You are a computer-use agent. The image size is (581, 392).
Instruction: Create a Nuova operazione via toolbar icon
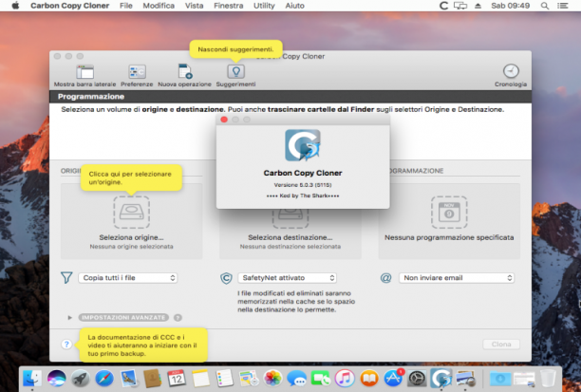pyautogui.click(x=184, y=71)
